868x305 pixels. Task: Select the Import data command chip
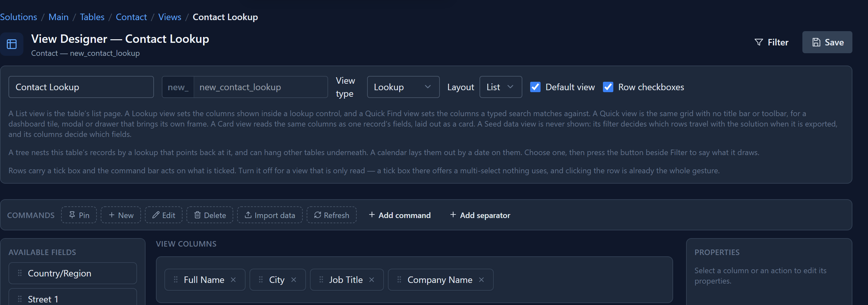click(270, 215)
